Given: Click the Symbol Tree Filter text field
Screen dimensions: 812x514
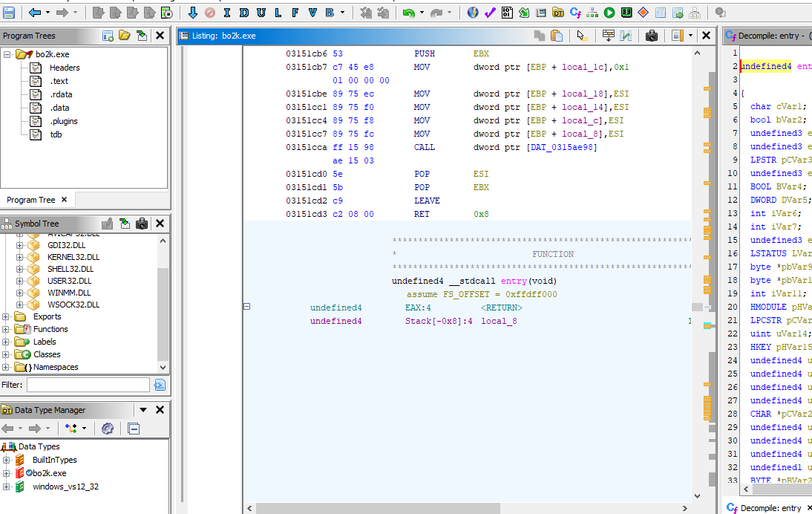Looking at the screenshot, I should (x=88, y=385).
